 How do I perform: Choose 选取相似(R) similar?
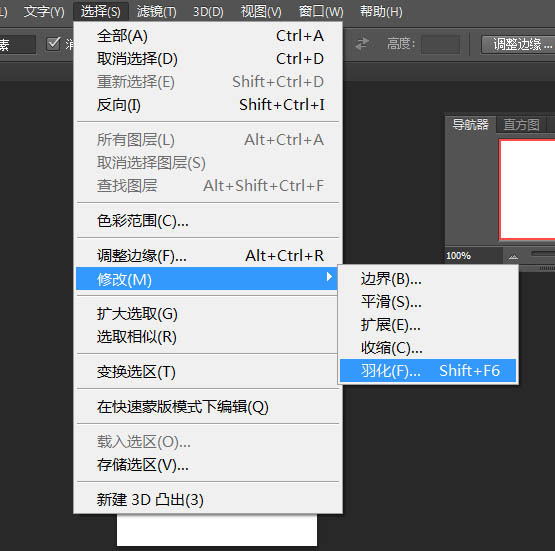[208, 337]
